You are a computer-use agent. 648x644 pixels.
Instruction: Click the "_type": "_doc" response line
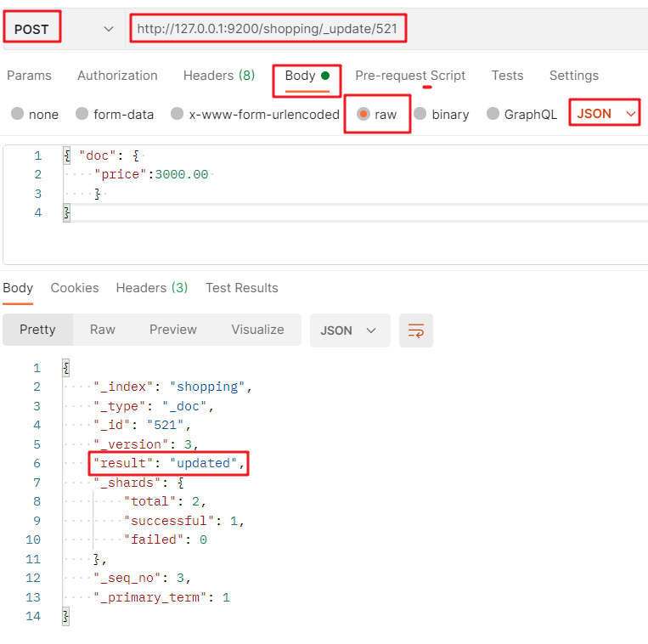(153, 406)
